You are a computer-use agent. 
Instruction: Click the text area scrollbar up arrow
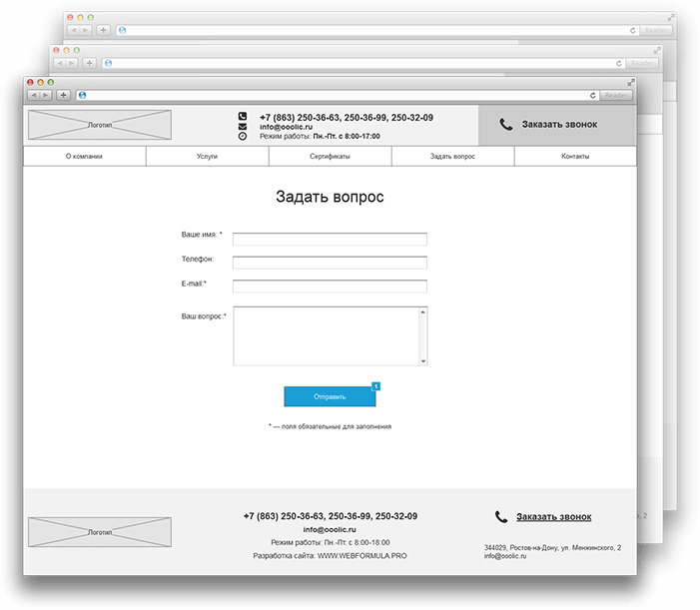click(x=422, y=311)
